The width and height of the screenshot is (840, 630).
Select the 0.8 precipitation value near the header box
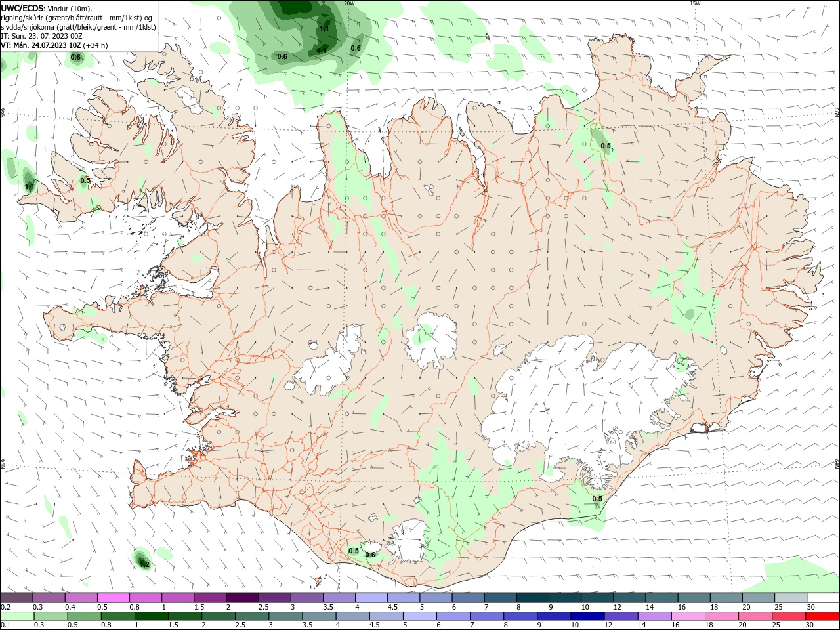pyautogui.click(x=75, y=57)
